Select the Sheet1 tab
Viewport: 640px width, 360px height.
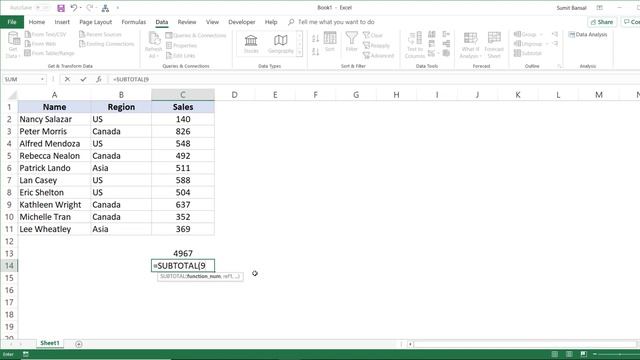(x=50, y=343)
